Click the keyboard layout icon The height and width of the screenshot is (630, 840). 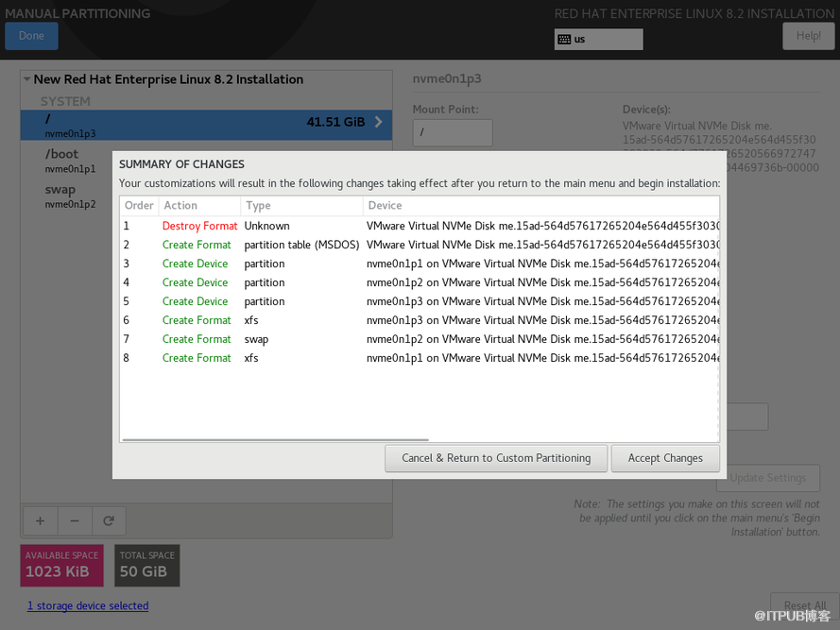pos(564,39)
